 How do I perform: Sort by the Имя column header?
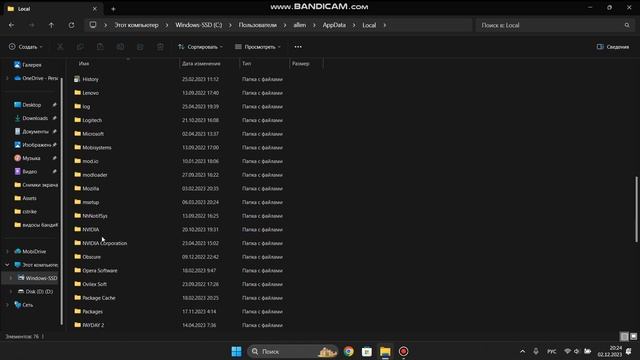[84, 64]
